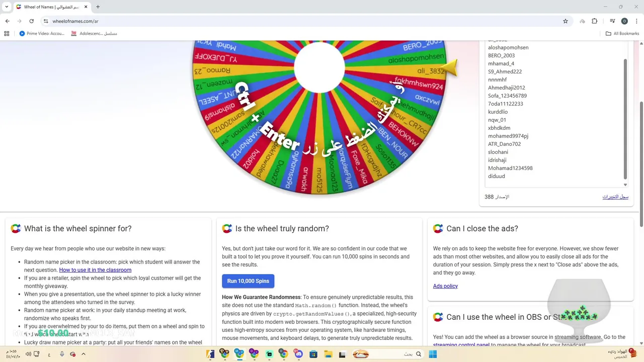Image resolution: width=644 pixels, height=362 pixels.
Task: Open a new browser tab
Action: pos(98,7)
